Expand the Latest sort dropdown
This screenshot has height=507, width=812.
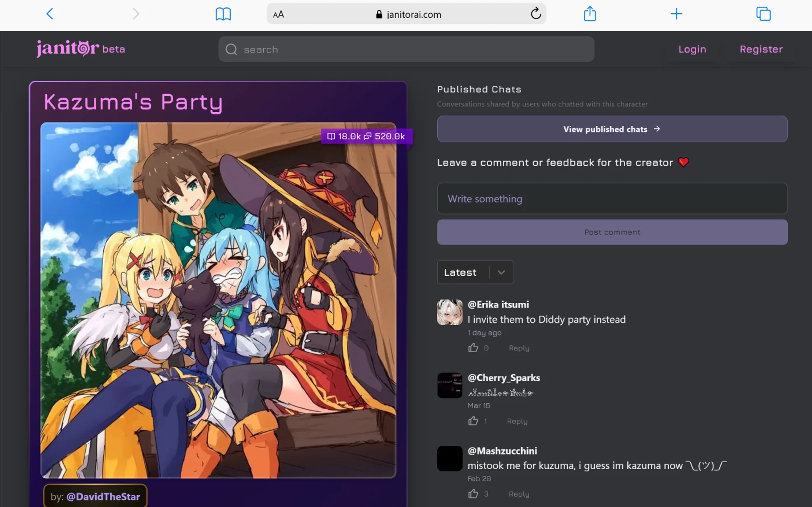point(475,272)
